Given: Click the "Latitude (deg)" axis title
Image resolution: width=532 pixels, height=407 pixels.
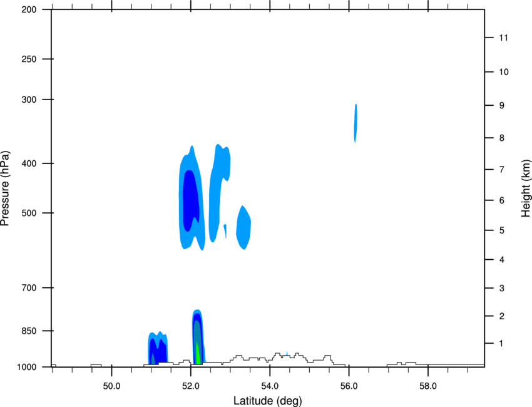Looking at the screenshot, I should [x=267, y=401].
